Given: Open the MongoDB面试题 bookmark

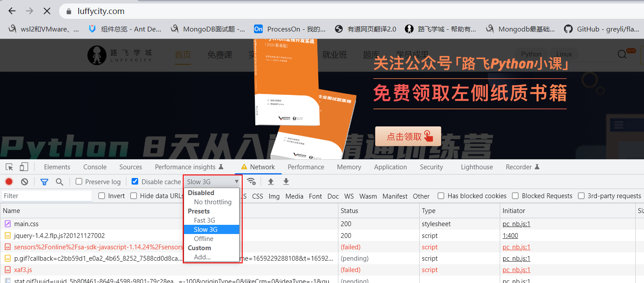Looking at the screenshot, I should click(208, 29).
